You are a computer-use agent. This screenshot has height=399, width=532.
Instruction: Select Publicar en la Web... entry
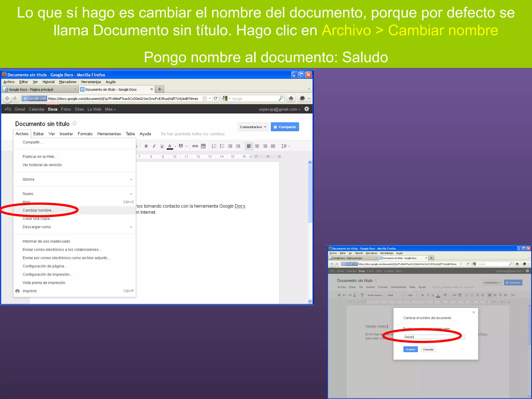75,157
